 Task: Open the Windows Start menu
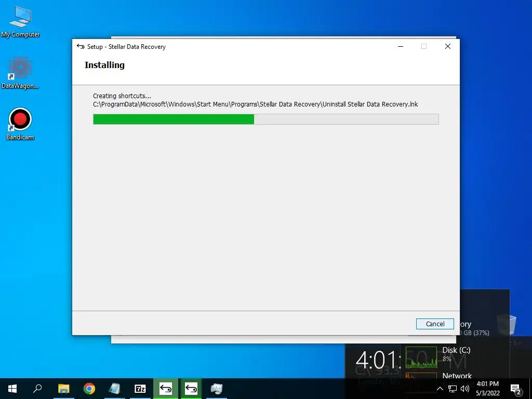coord(12,389)
